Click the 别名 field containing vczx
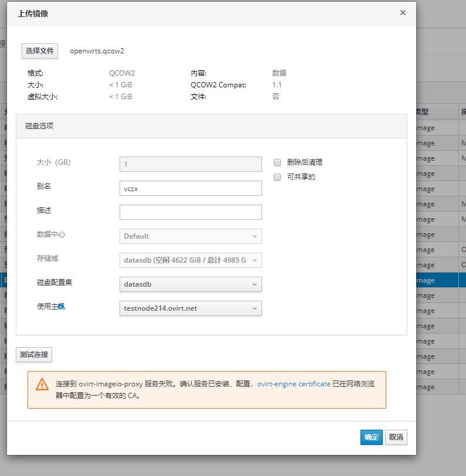Image resolution: width=466 pixels, height=476 pixels. [x=191, y=188]
